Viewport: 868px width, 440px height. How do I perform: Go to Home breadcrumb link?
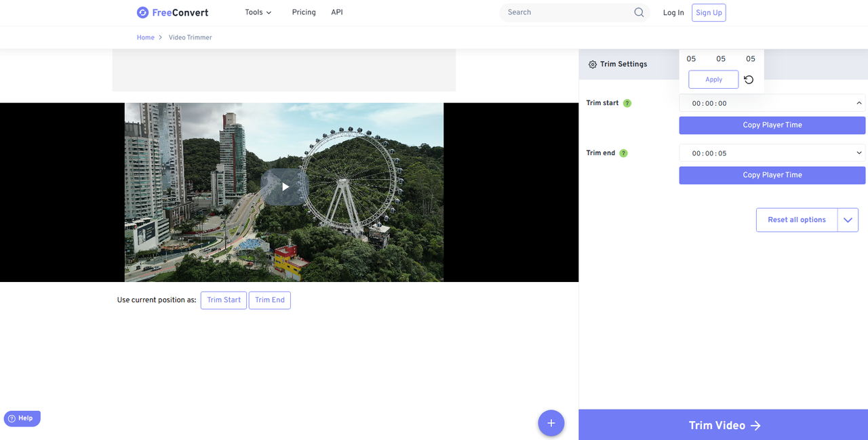(146, 37)
